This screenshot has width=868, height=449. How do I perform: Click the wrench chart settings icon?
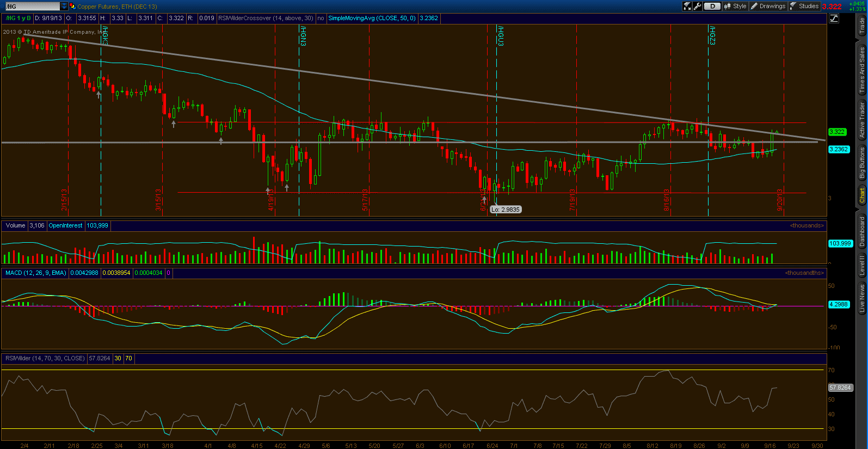(697, 6)
